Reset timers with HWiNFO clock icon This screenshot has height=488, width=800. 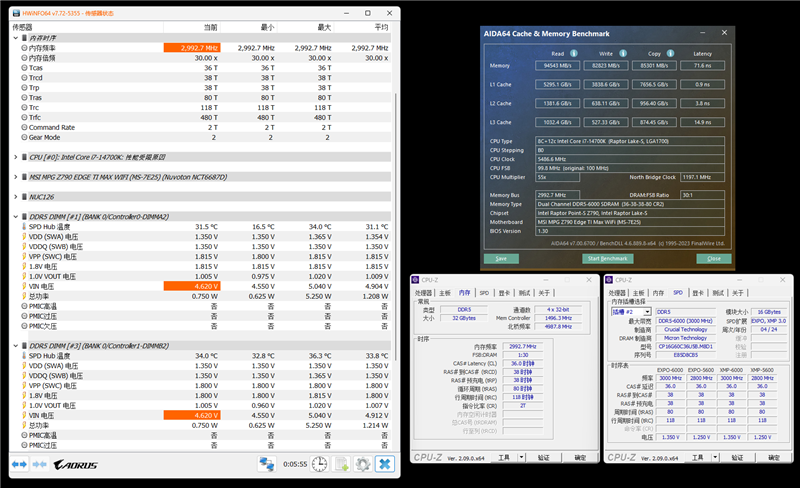coord(319,464)
